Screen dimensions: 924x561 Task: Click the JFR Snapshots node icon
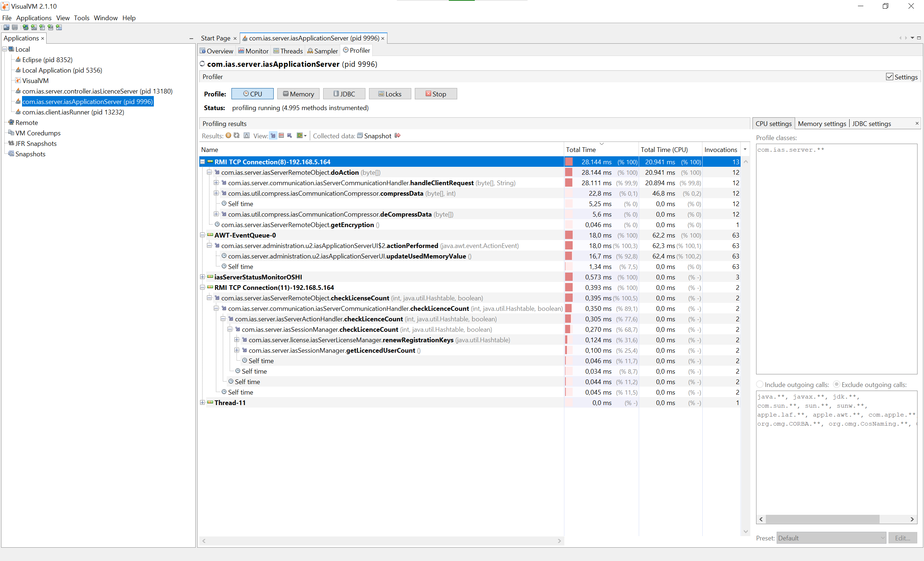click(x=11, y=144)
